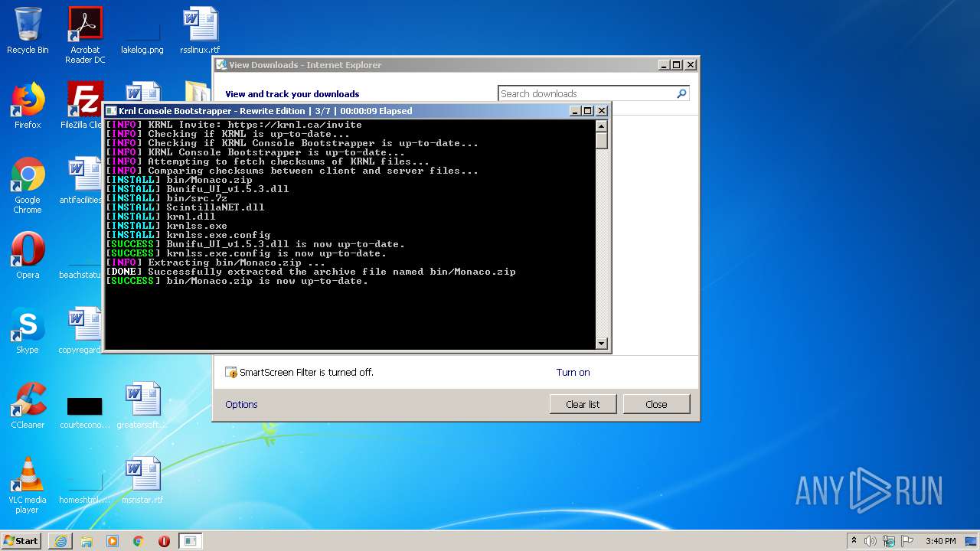The height and width of the screenshot is (551, 980).
Task: Click the SmartScreen Filter shield icon
Action: coord(231,373)
